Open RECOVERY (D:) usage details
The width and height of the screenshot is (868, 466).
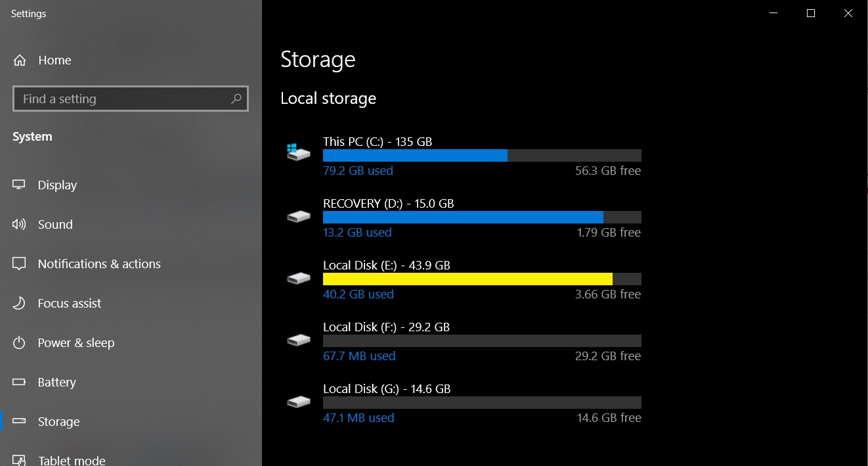460,216
